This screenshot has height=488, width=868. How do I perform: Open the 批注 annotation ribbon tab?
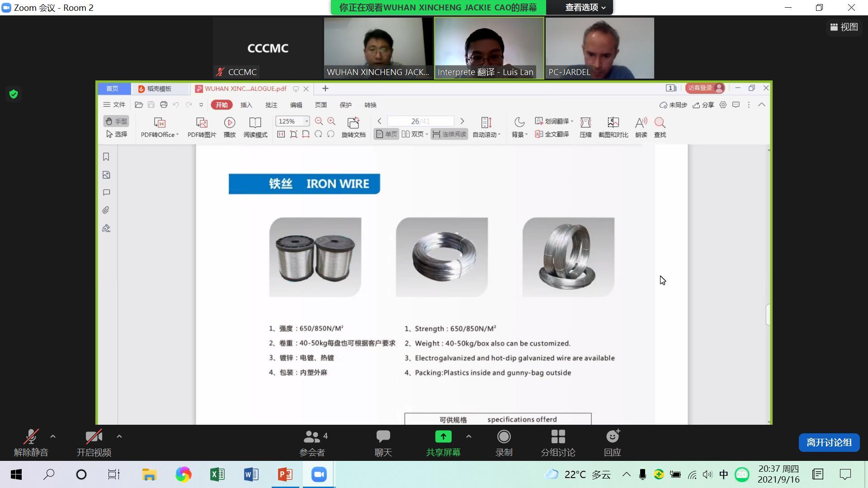[271, 105]
